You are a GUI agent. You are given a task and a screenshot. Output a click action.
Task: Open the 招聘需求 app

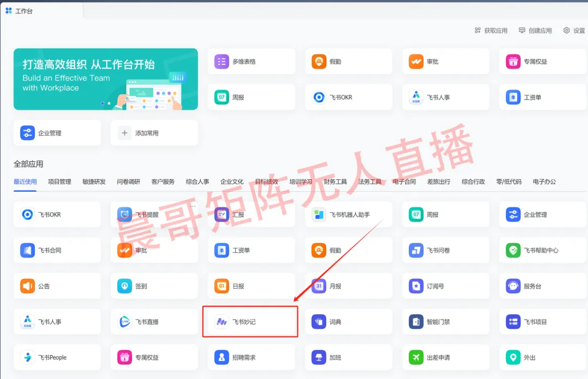(x=251, y=357)
